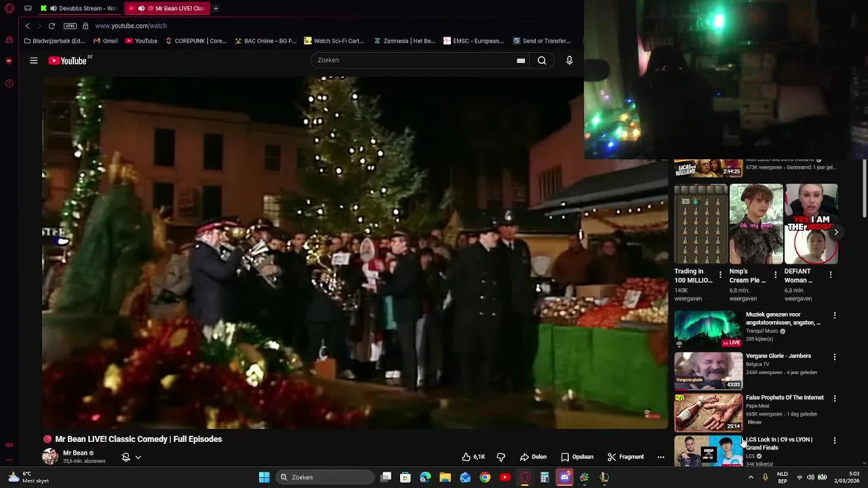Open options for False Prophets Of The Internet
The width and height of the screenshot is (868, 488).
click(x=835, y=399)
